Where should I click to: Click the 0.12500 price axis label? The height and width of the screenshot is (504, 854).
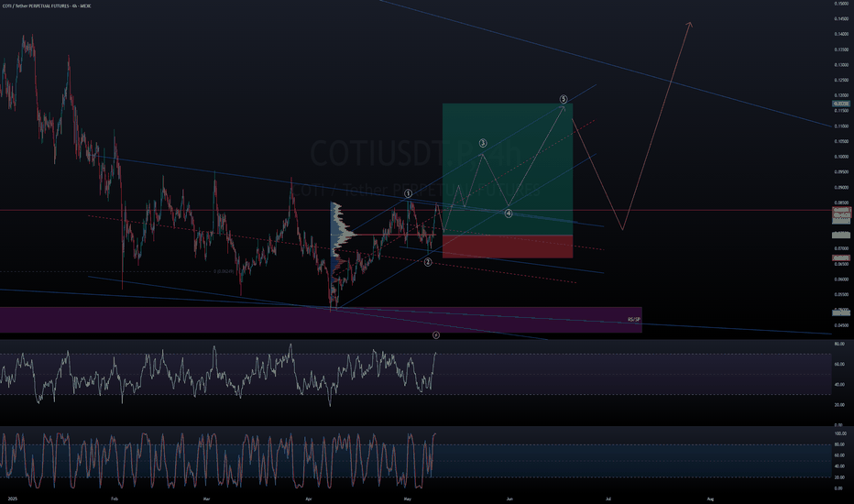tap(841, 80)
